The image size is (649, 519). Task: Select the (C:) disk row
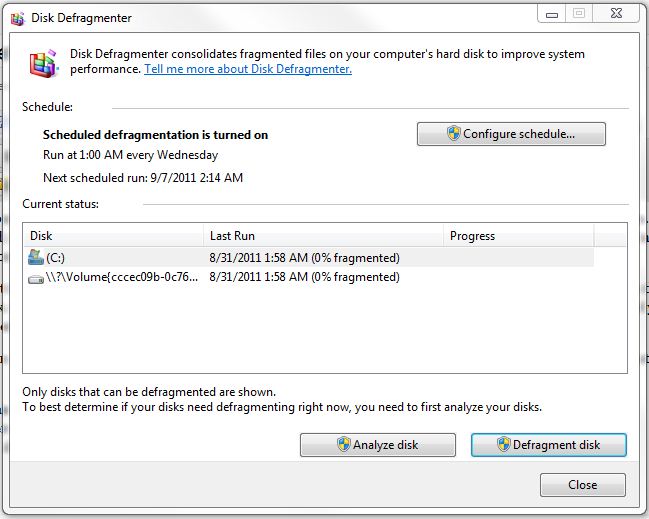[309, 257]
